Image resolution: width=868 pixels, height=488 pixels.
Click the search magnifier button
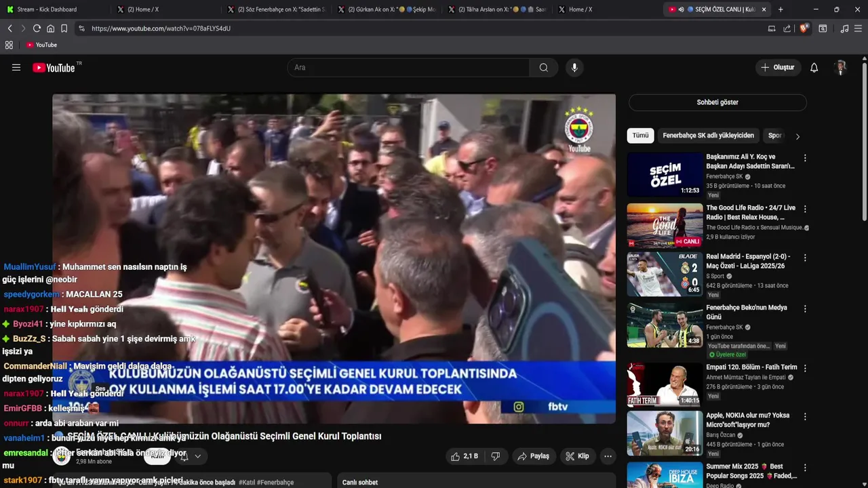point(544,68)
